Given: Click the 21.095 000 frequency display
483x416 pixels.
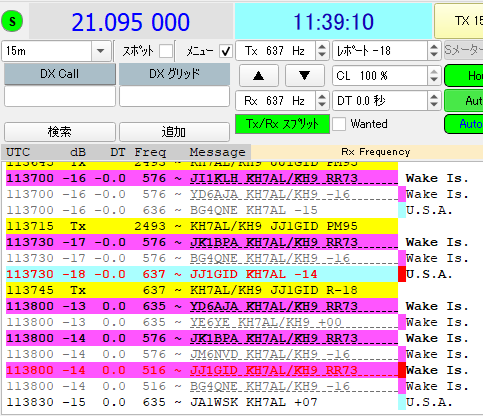Looking at the screenshot, I should (131, 22).
